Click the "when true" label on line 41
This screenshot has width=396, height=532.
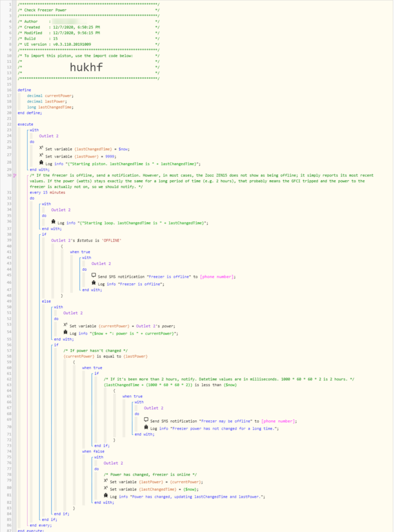click(x=80, y=252)
